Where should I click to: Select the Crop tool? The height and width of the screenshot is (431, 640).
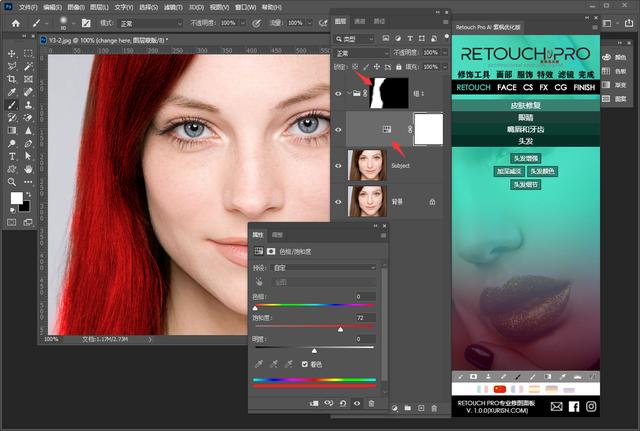(11, 79)
